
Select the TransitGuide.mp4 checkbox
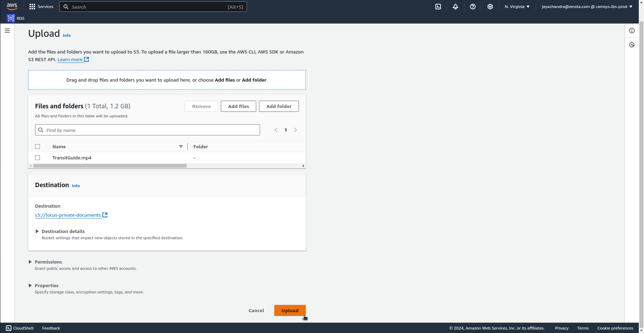(x=37, y=158)
